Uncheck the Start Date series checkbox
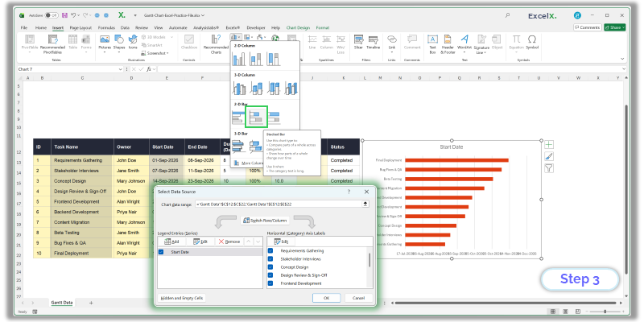This screenshot has width=644, height=322. (161, 252)
